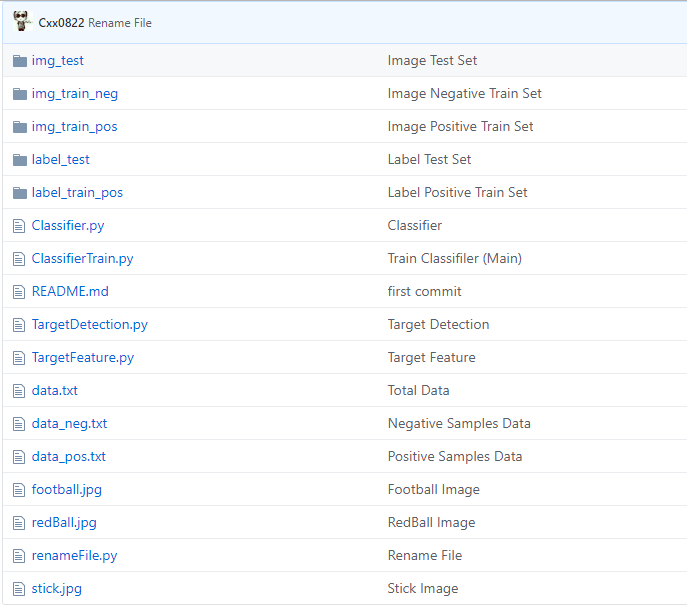Image resolution: width=687 pixels, height=611 pixels.
Task: View the redBall.jpg file
Action: [64, 523]
